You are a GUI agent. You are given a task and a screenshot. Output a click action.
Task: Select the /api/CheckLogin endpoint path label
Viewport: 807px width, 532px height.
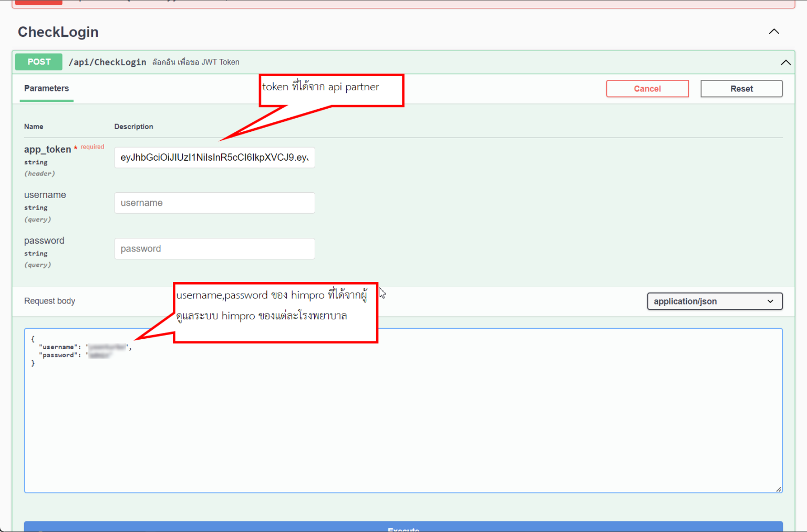[107, 61]
